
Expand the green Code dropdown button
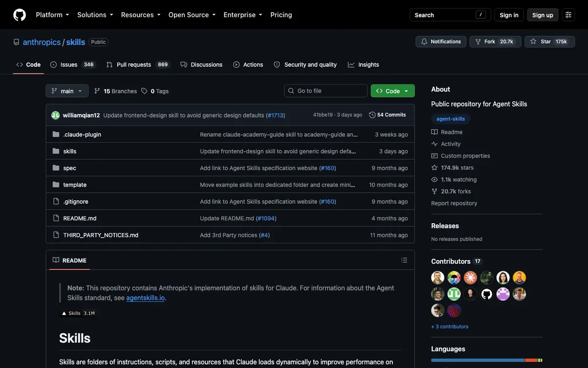point(392,91)
